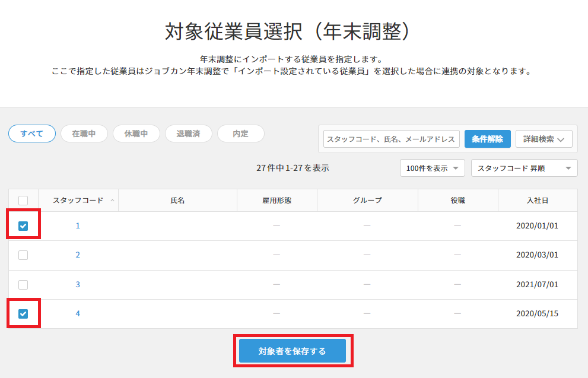
Task: Expand the 詳細検索 dropdown
Action: 543,139
